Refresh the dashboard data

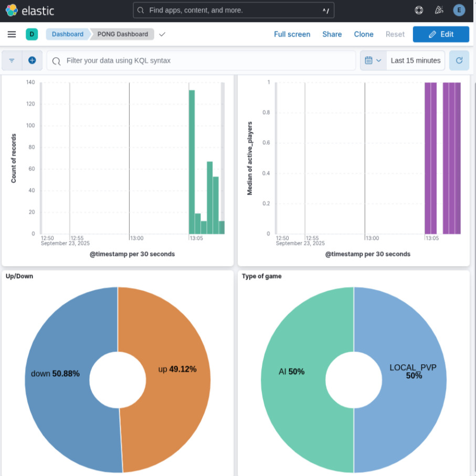[459, 61]
